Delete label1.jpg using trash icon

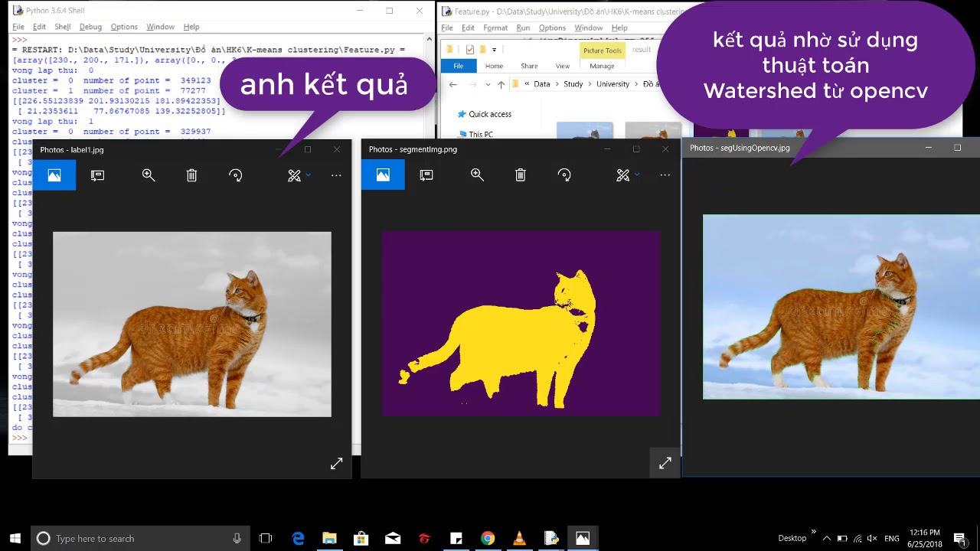(x=191, y=175)
